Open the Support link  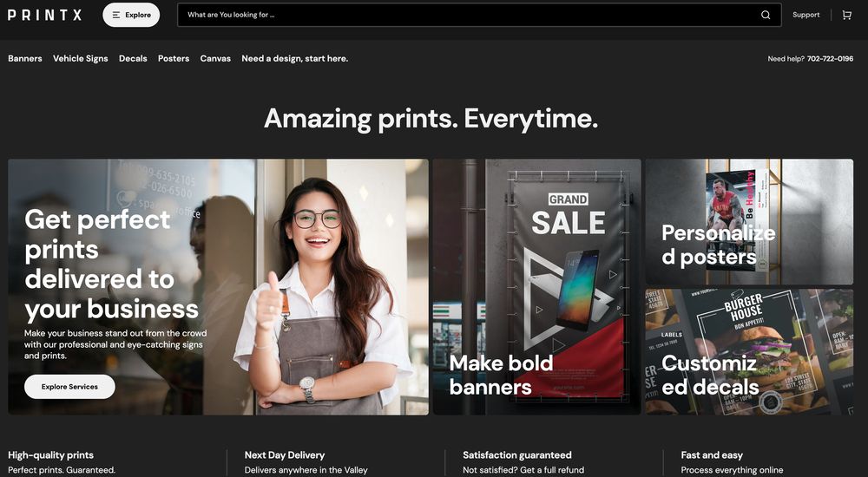coord(806,15)
